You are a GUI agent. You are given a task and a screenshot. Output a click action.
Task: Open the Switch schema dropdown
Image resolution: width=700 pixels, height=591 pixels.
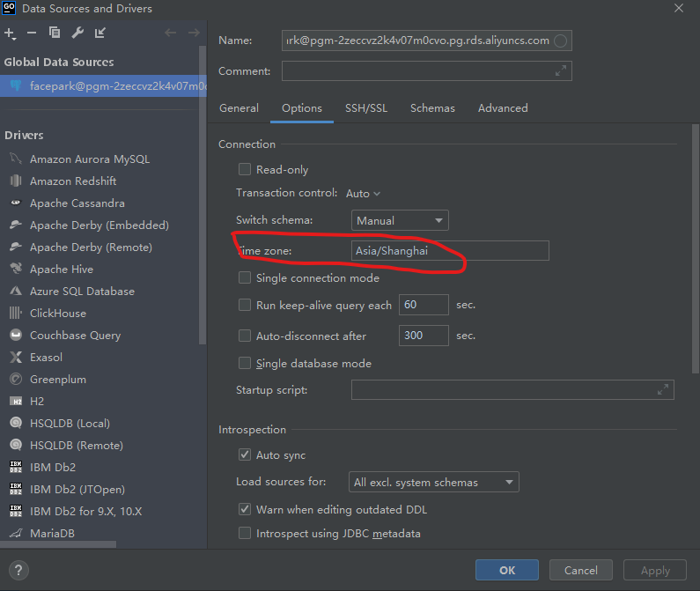400,220
